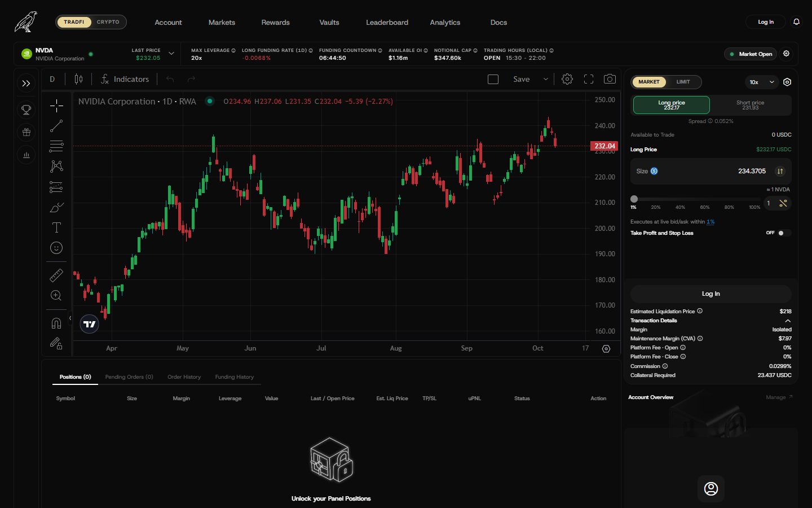
Task: Open the Order History tab
Action: point(184,377)
